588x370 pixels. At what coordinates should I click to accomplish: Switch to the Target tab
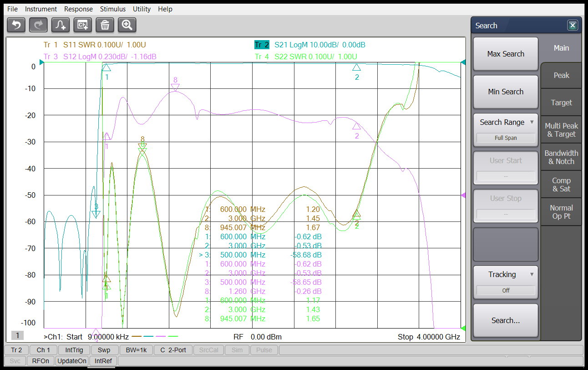[561, 103]
